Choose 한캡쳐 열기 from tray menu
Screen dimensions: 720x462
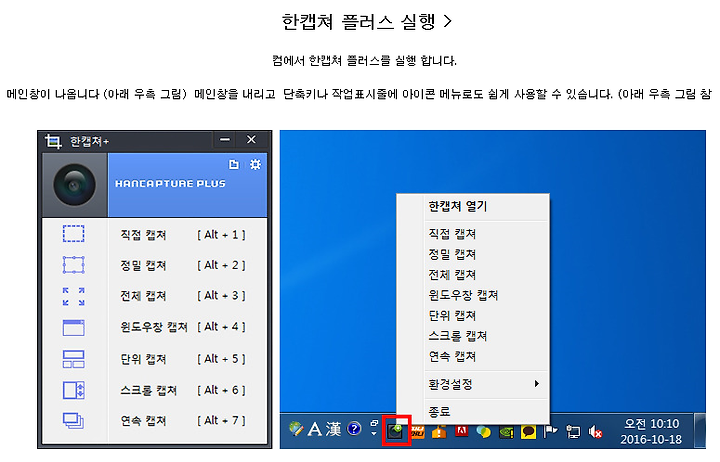click(x=458, y=206)
